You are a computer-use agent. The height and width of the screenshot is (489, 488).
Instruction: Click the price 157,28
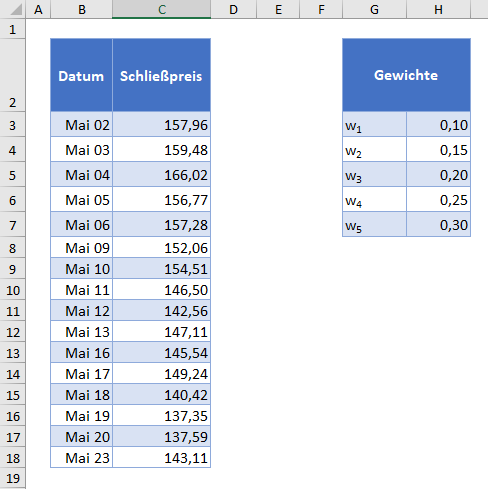tap(162, 224)
